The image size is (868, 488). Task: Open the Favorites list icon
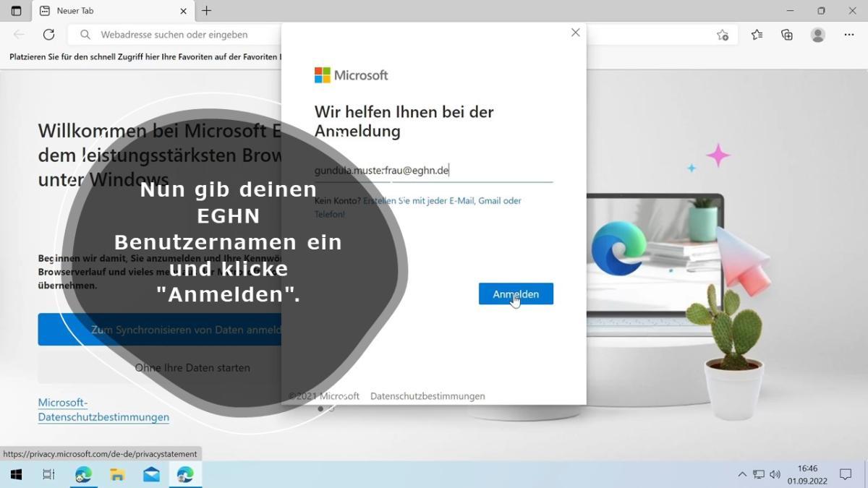(x=757, y=35)
